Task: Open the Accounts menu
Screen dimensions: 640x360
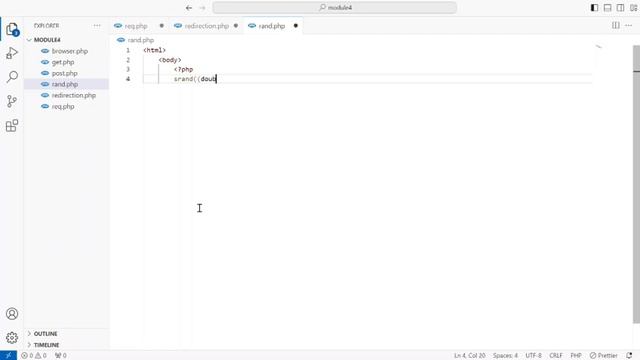Action: [12, 313]
